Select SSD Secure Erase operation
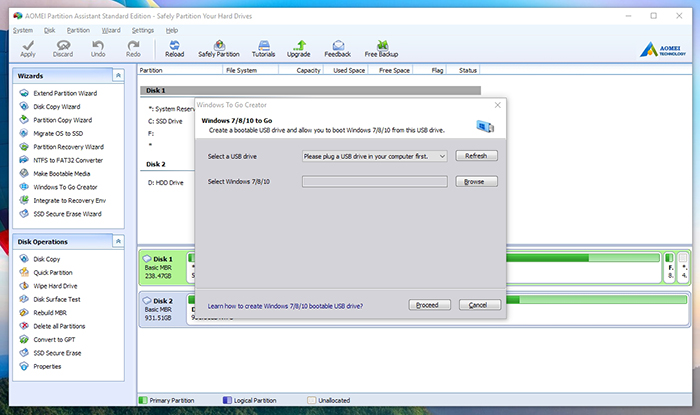700x415 pixels. click(x=57, y=353)
